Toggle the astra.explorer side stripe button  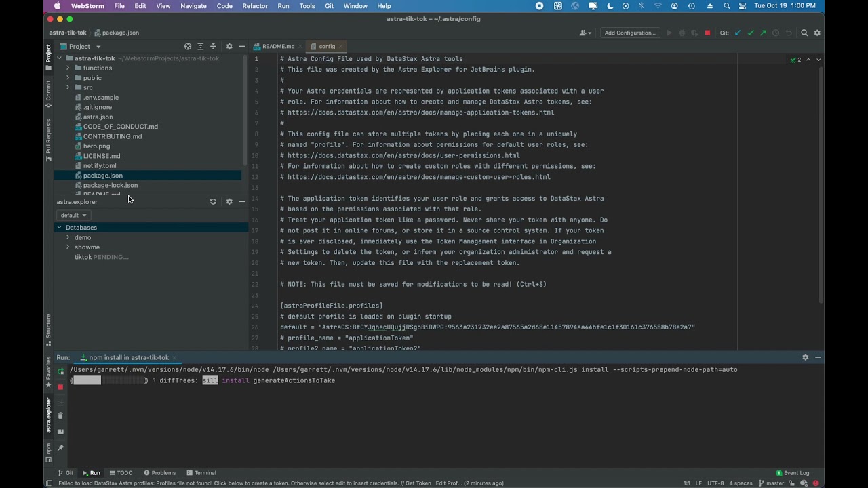click(48, 415)
